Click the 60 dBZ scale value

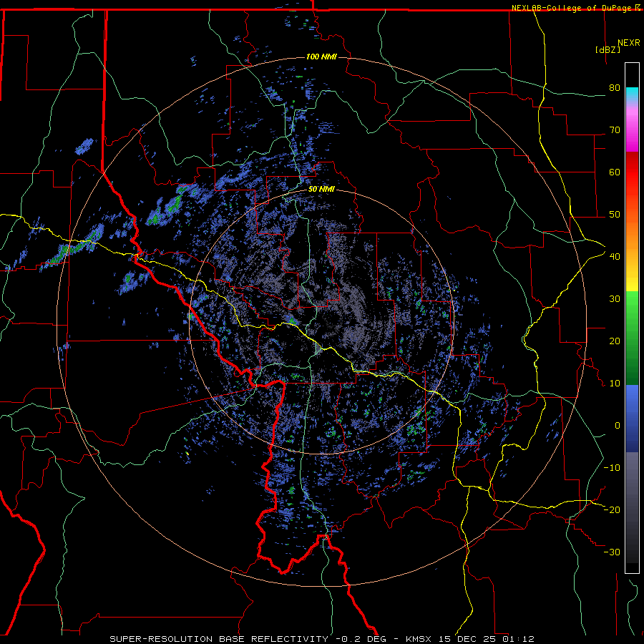[615, 172]
